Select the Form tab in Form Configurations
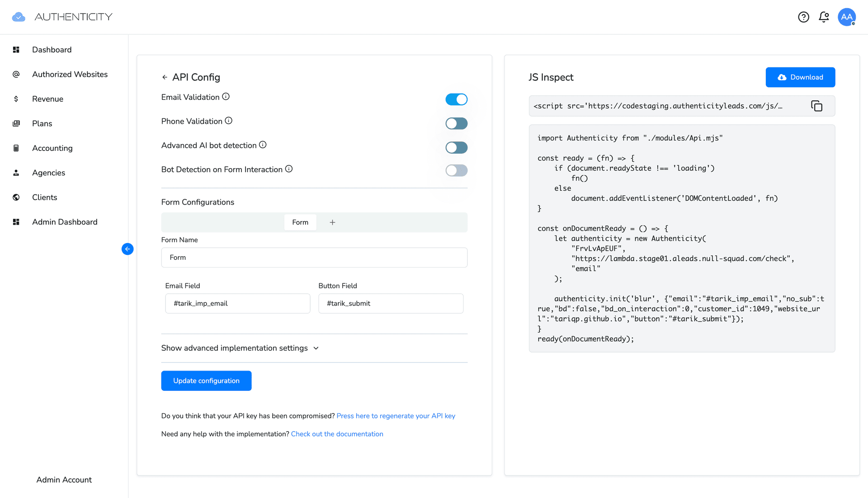The image size is (868, 498). tap(300, 222)
